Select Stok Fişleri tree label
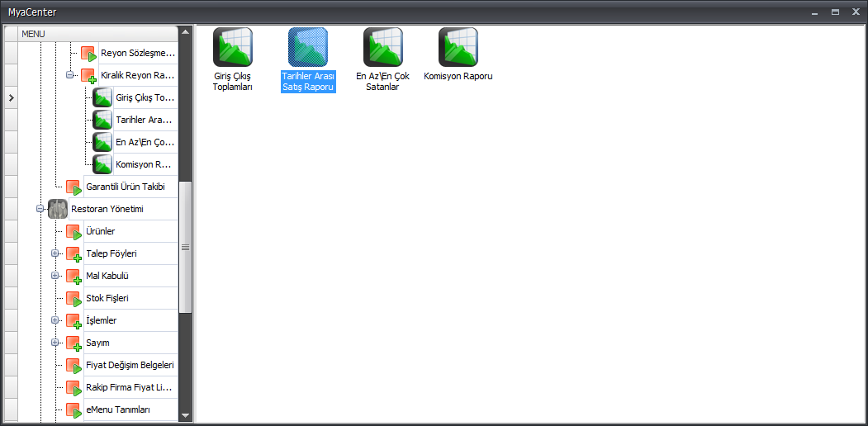This screenshot has height=426, width=868. (x=107, y=298)
